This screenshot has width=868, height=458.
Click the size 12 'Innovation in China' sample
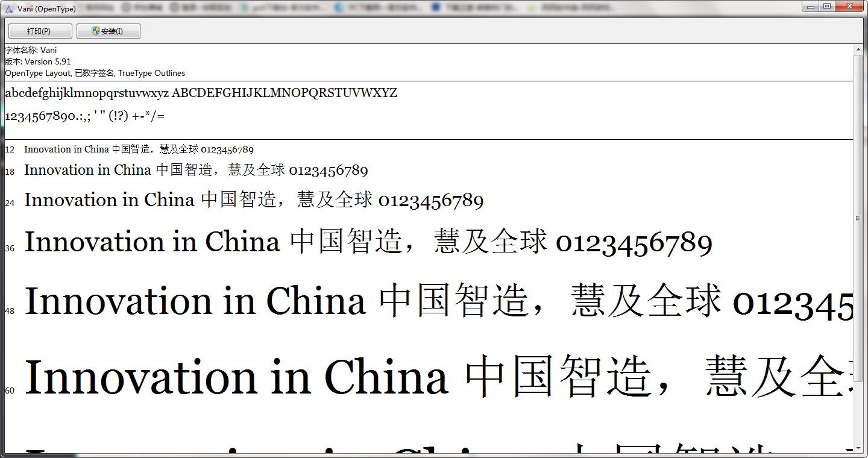coord(139,149)
